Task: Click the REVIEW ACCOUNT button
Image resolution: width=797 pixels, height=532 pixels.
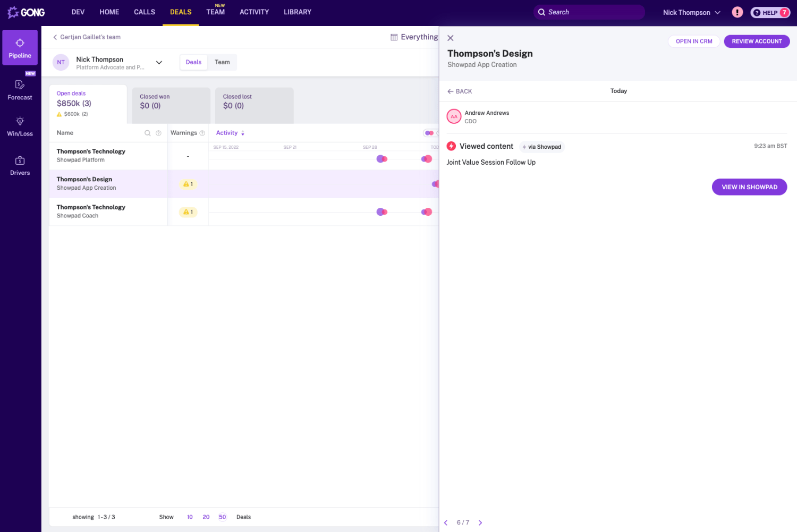Action: click(757, 41)
